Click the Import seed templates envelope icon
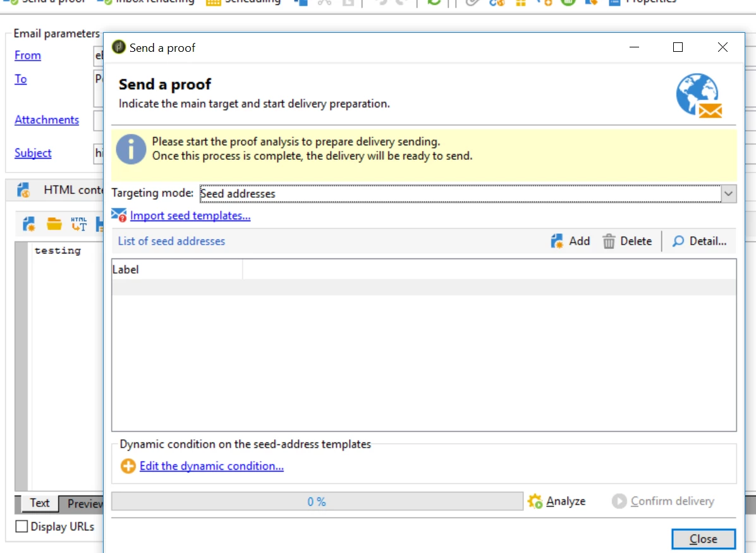The width and height of the screenshot is (756, 553). click(119, 215)
